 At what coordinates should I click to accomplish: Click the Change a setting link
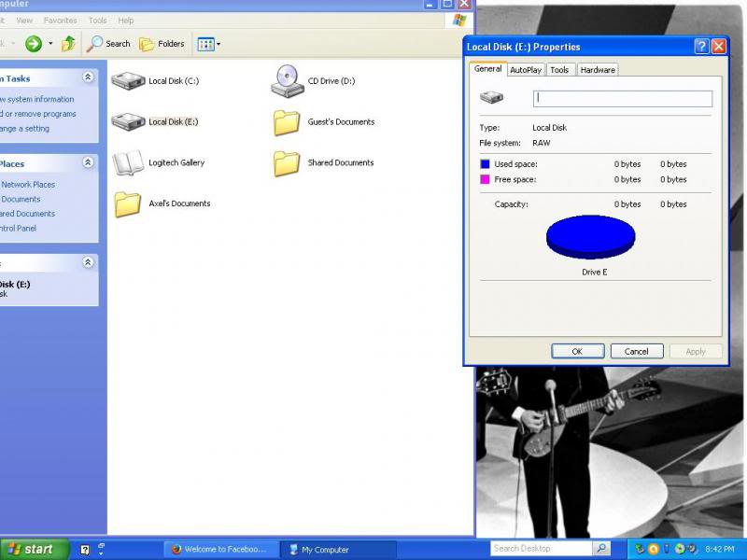[x=25, y=129]
